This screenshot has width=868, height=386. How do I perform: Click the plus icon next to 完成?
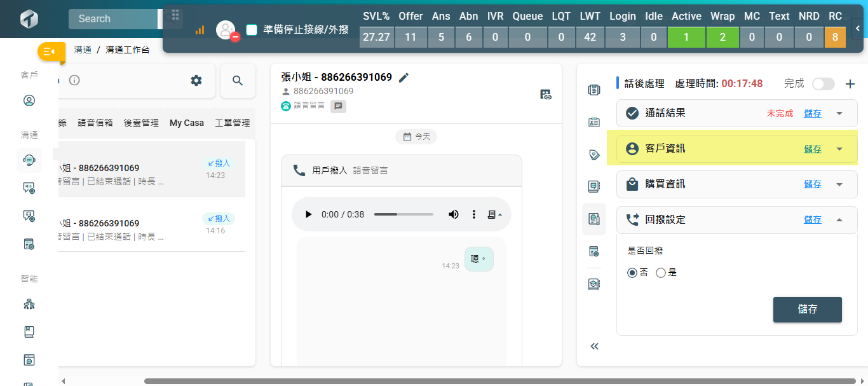(850, 84)
